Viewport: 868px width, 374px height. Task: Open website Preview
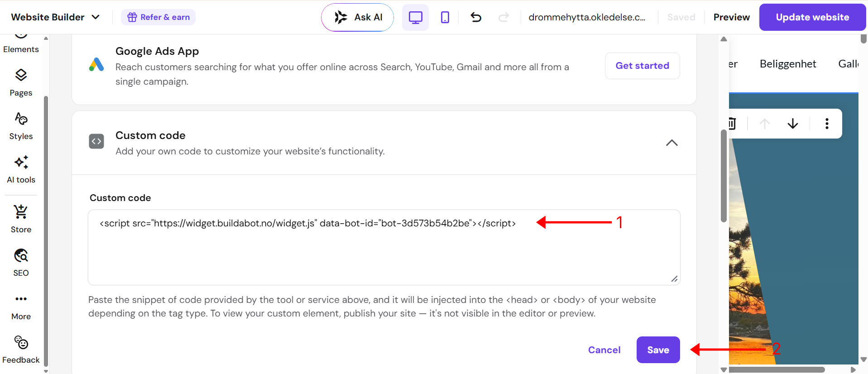[x=731, y=17]
